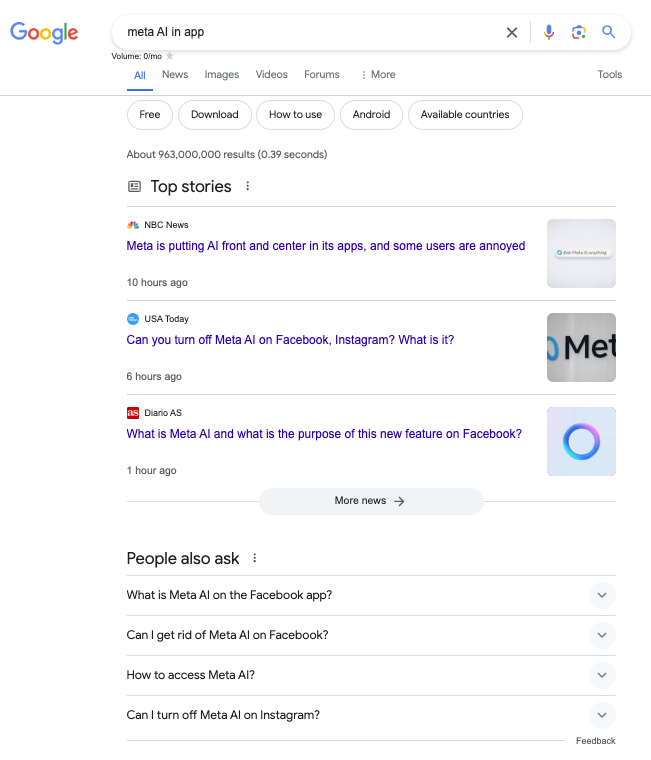Screen dimensions: 651x760
Task: Expand "Can I get rid of Meta AI on Facebook?"
Action: point(601,635)
